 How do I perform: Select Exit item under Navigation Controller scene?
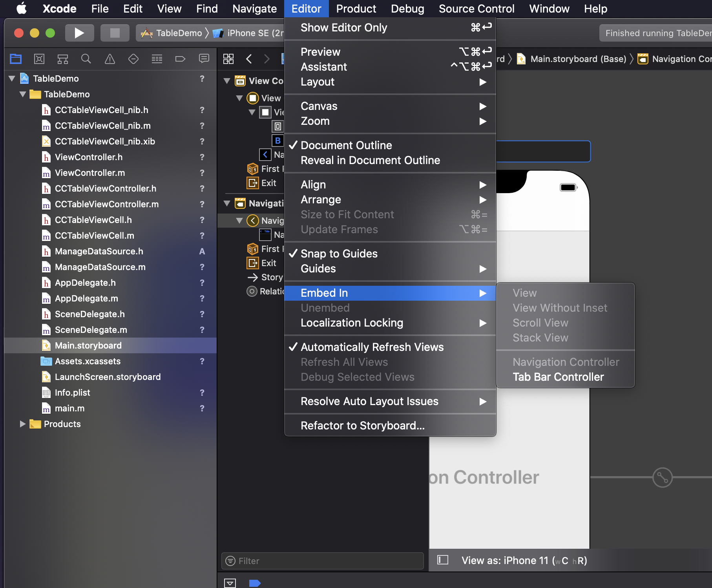click(261, 263)
